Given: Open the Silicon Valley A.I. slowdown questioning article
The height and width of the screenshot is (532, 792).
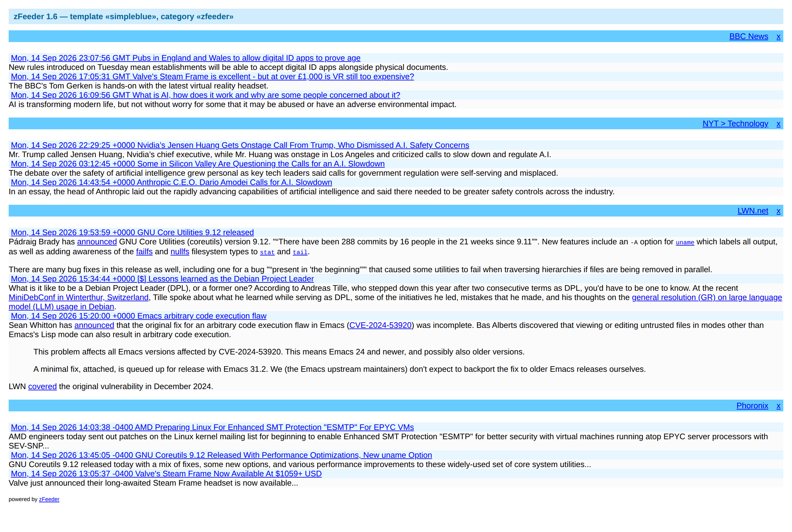Looking at the screenshot, I should click(198, 164).
